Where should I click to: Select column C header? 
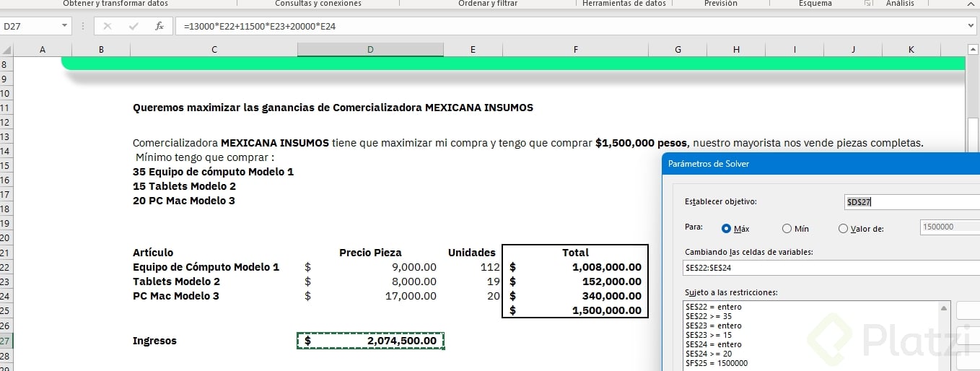pos(214,50)
